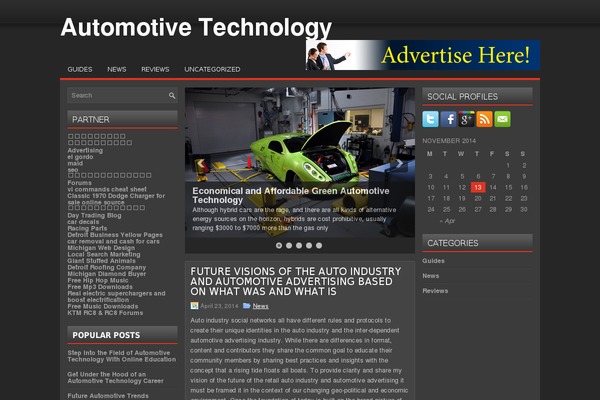600x400 pixels.
Task: Open the Future Visions of the Auto Industry article
Action: (x=295, y=281)
